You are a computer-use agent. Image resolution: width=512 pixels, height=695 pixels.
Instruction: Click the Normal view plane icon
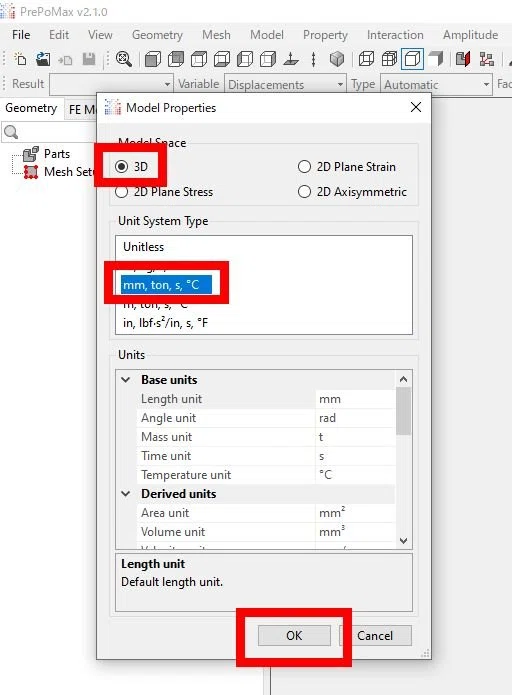291,59
